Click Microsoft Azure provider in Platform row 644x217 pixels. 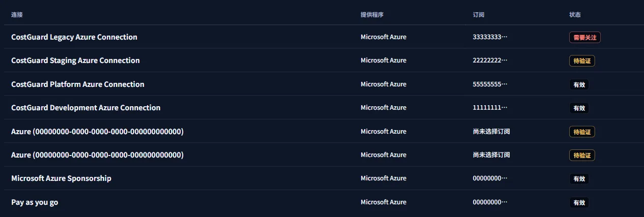coord(384,84)
